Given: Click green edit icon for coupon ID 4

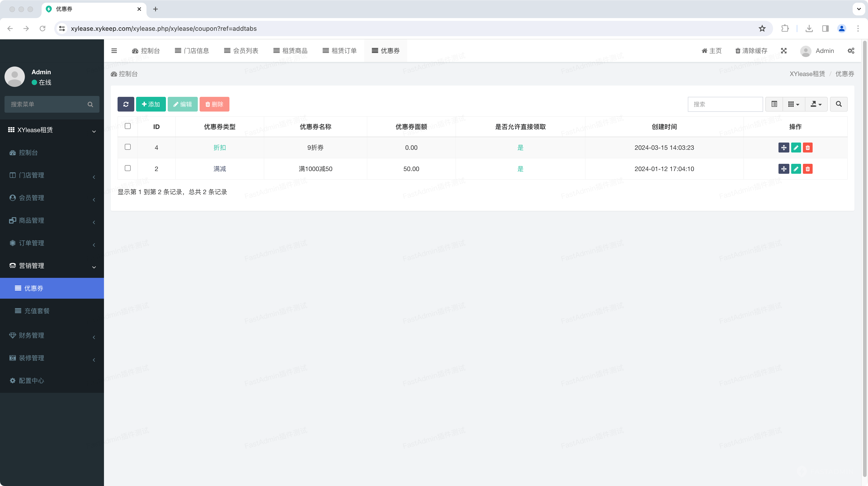Looking at the screenshot, I should point(796,148).
